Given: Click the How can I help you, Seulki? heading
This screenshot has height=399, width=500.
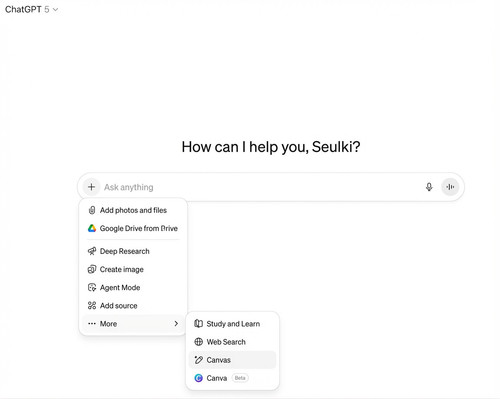Looking at the screenshot, I should coord(271,147).
